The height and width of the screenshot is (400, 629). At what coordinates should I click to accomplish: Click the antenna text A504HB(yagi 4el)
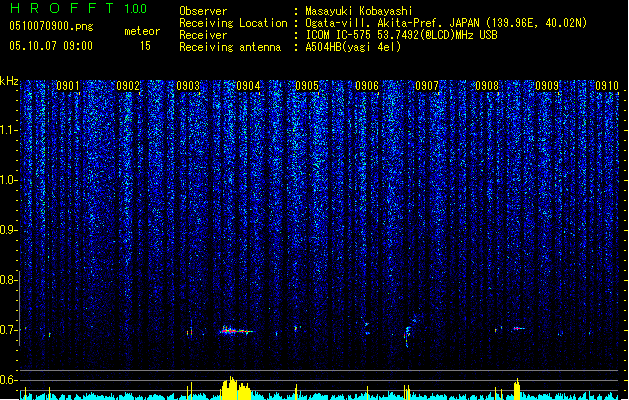(353, 47)
